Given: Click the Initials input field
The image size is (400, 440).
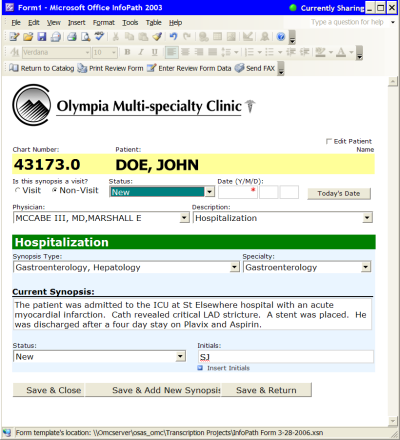Looking at the screenshot, I should point(286,357).
